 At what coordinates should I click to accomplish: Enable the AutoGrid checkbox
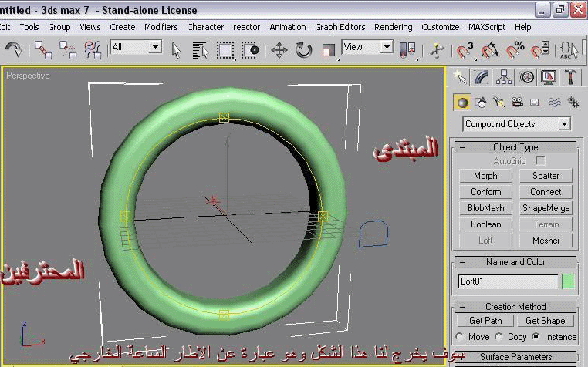(x=540, y=161)
